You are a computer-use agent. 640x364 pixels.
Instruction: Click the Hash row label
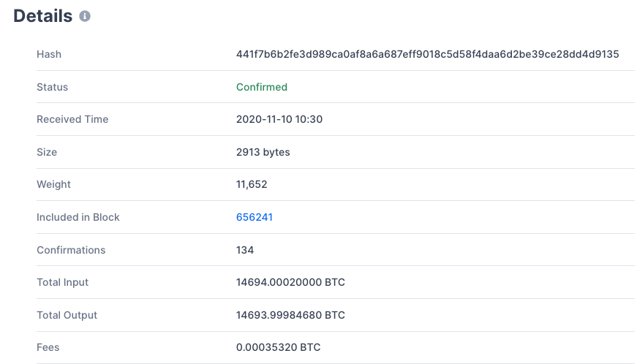pyautogui.click(x=49, y=54)
